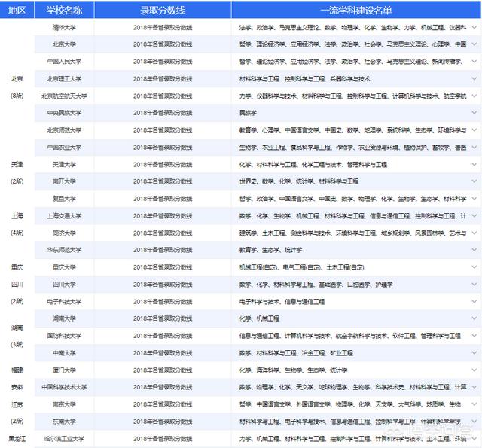Expand the 中国农业大学 row chevron
Image resolution: width=482 pixels, height=448 pixels.
tap(474, 147)
